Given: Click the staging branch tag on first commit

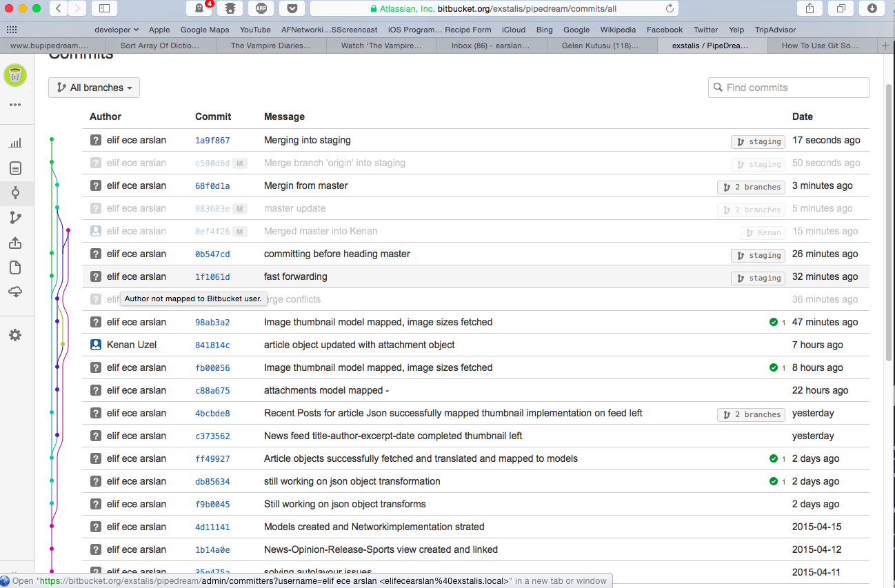Looking at the screenshot, I should click(x=758, y=141).
